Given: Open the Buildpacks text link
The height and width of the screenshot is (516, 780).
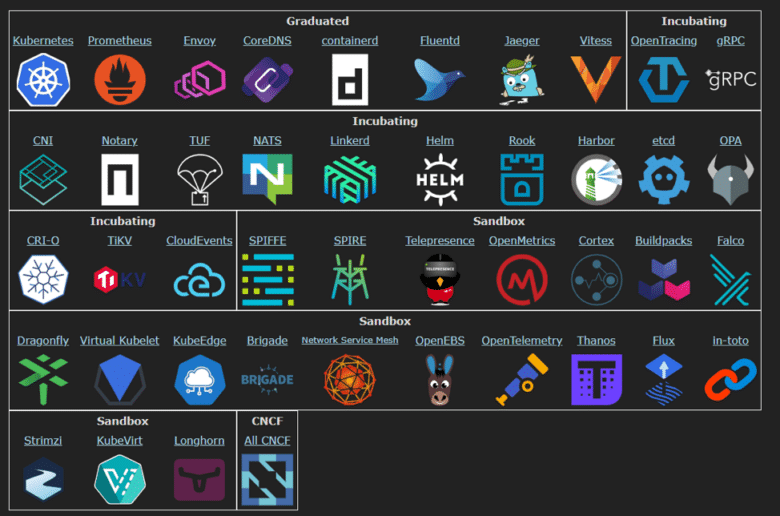Looking at the screenshot, I should [664, 241].
